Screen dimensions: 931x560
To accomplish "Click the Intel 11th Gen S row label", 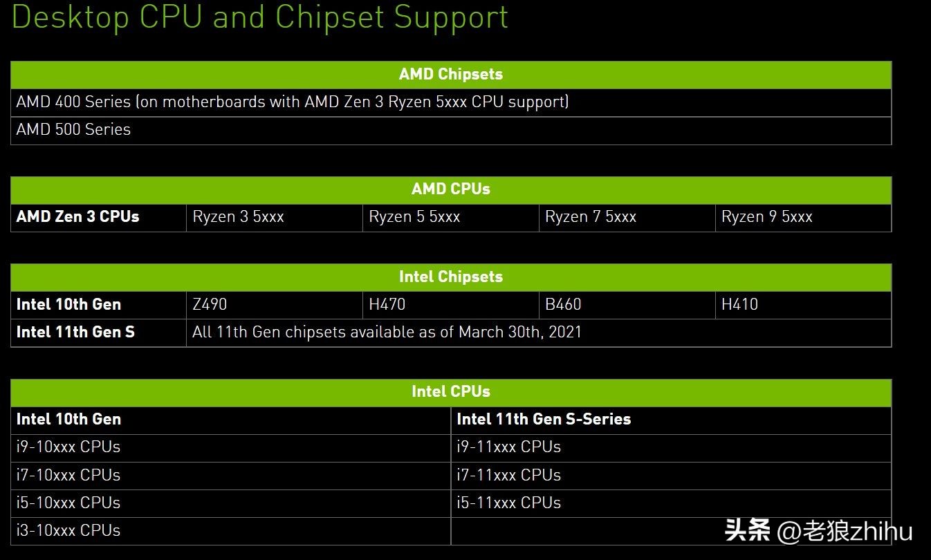I will [x=75, y=333].
